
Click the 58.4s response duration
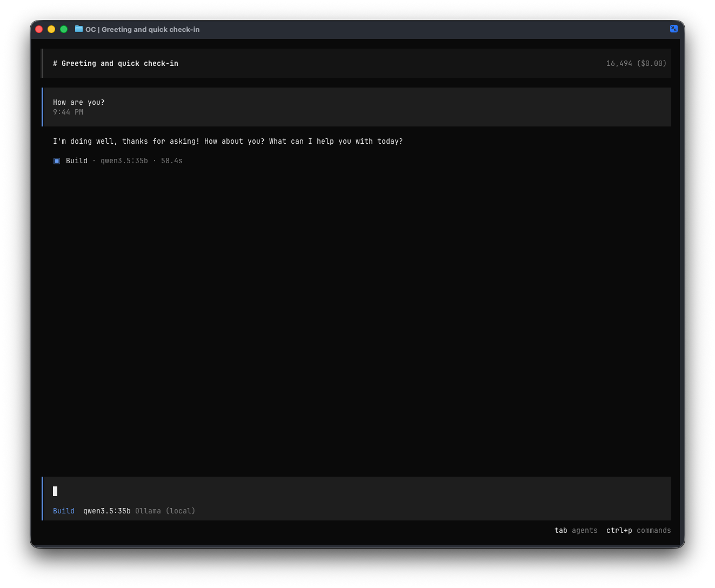click(171, 161)
